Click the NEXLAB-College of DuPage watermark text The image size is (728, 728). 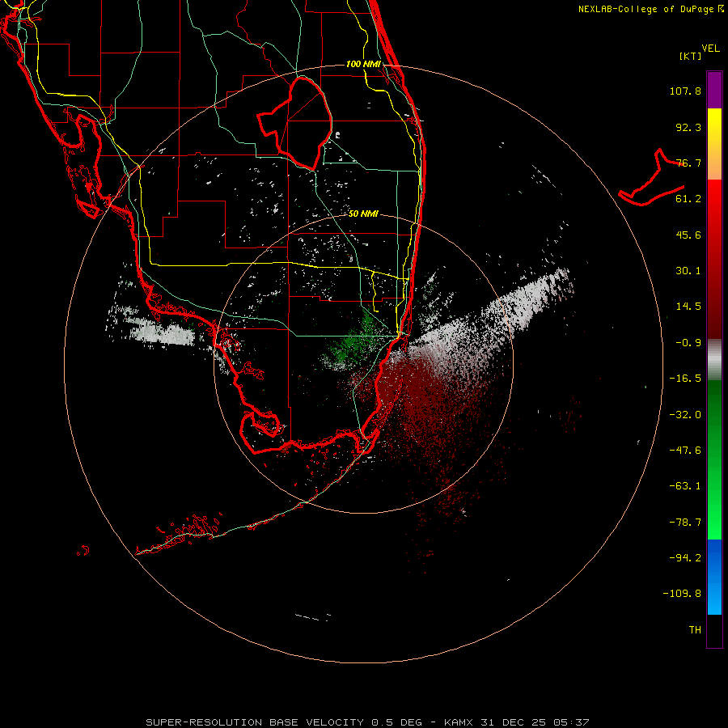point(650,9)
